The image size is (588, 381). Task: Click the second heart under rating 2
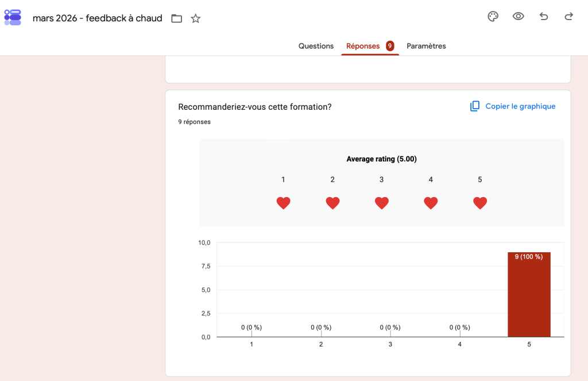(x=332, y=203)
